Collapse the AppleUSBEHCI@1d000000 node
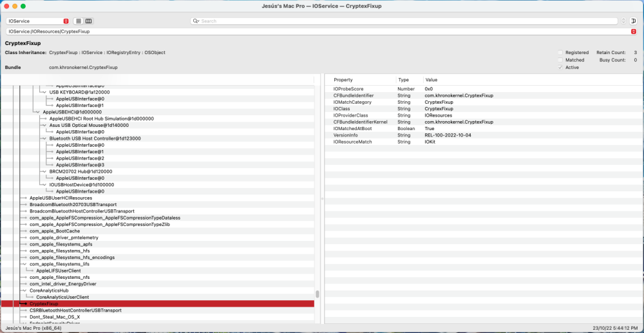Image resolution: width=644 pixels, height=333 pixels. 39,111
